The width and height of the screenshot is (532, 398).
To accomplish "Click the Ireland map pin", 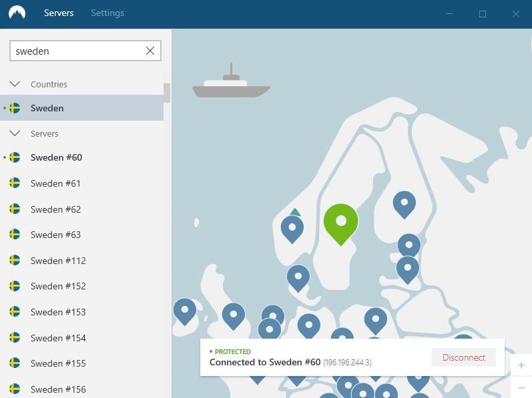I will 185,311.
